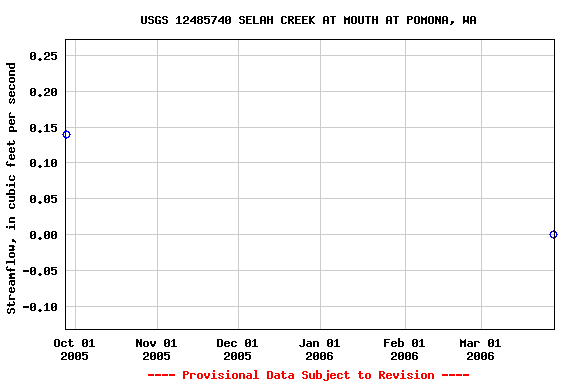Click the 'Feb 01 2006' x-axis label
576x384 pixels.
(x=404, y=349)
